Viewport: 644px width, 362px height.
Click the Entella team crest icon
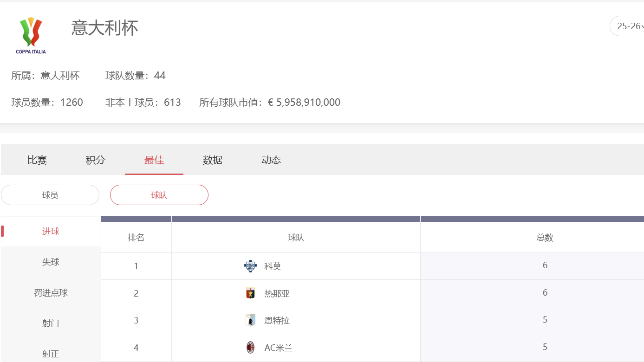[x=250, y=320]
